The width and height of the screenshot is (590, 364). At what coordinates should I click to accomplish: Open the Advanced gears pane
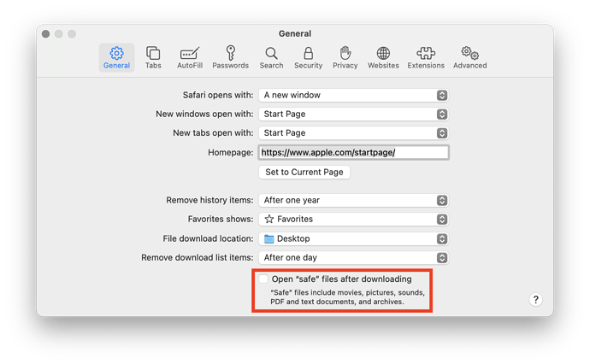pos(469,57)
